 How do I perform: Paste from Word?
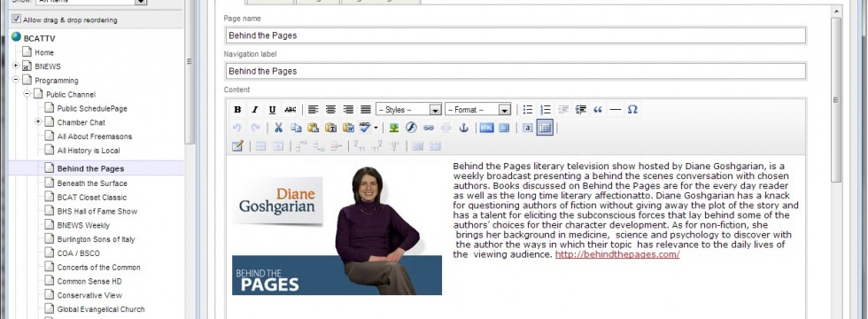coord(348,128)
